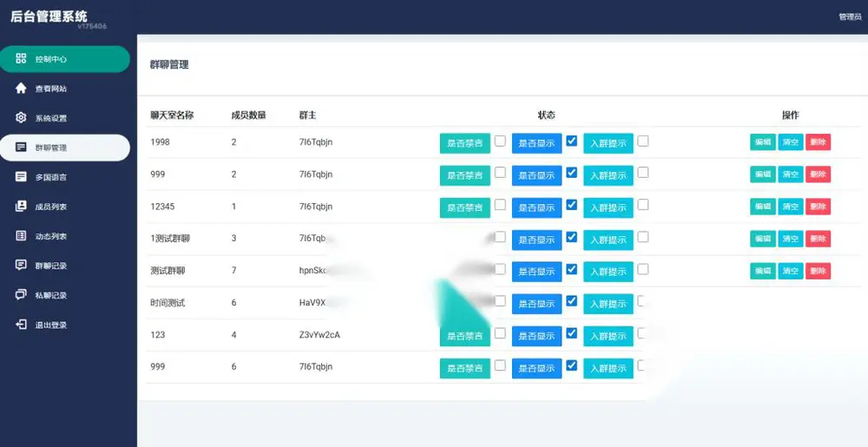Viewport: 868px width, 447px height.
Task: Open the gear icon for 系统设置
Action: 21,117
